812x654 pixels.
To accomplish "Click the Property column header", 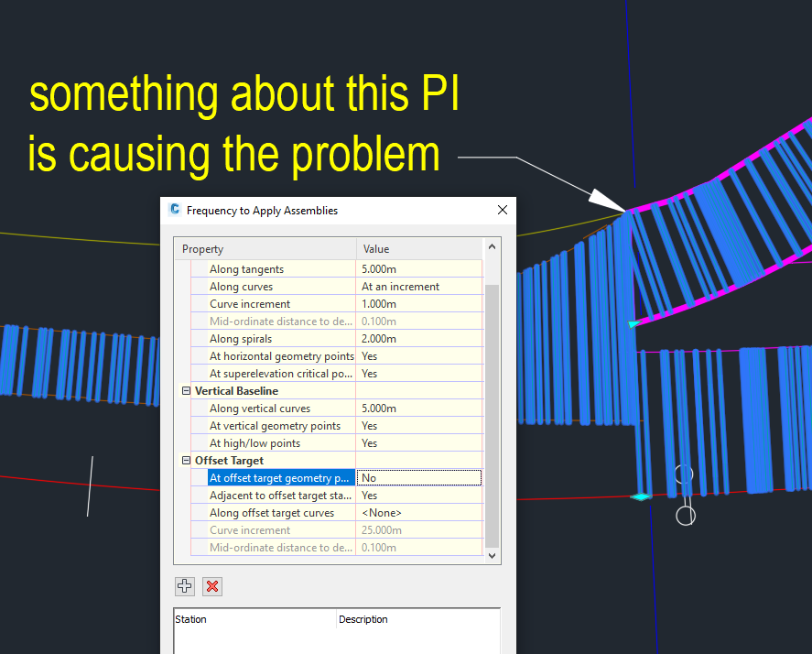I will click(x=265, y=249).
